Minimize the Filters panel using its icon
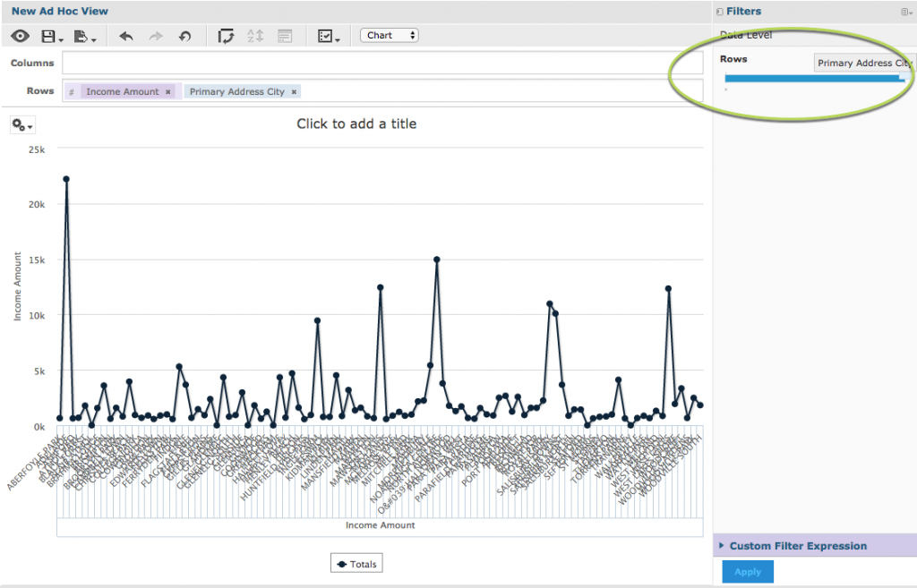 click(720, 12)
